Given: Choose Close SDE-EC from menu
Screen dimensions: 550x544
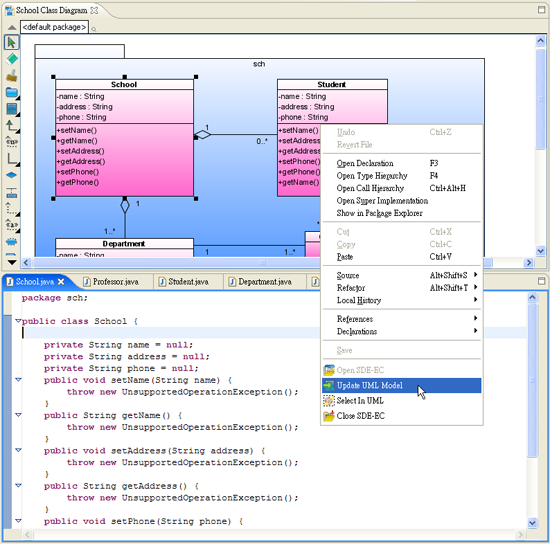Looking at the screenshot, I should [401, 416].
